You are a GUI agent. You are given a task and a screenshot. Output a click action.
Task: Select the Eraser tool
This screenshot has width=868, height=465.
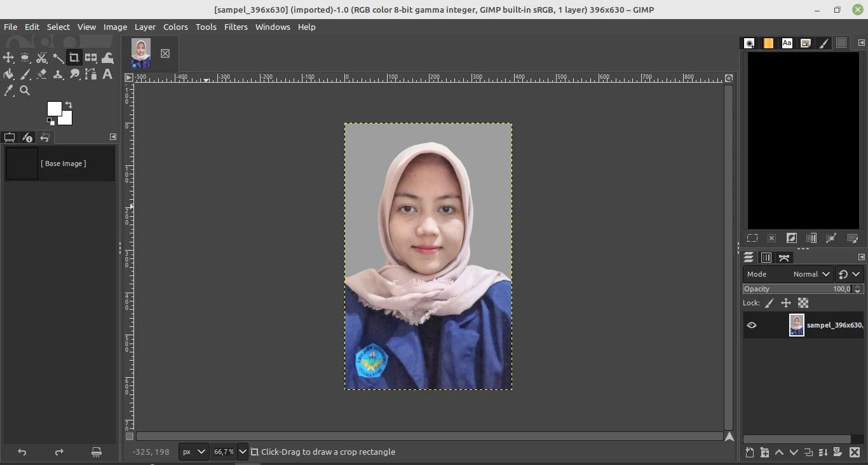41,74
